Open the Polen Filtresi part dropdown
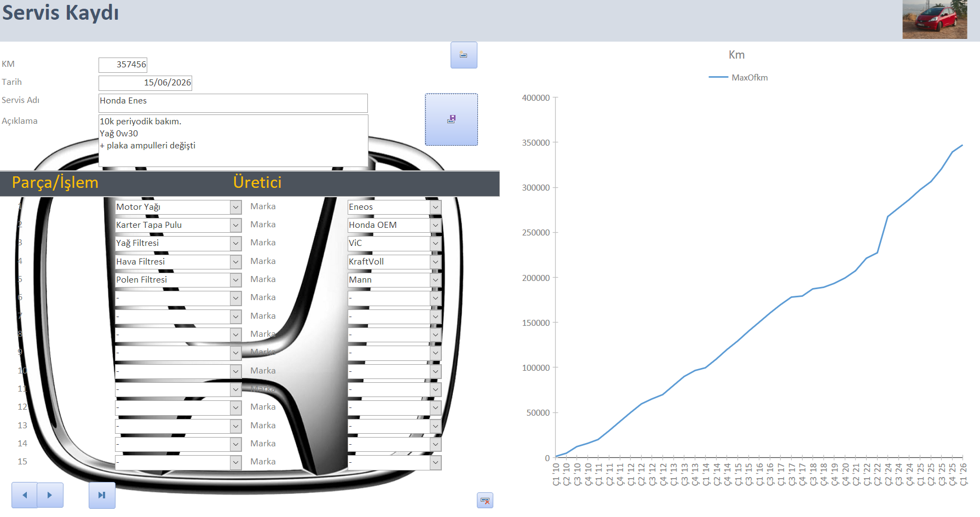Image resolution: width=980 pixels, height=517 pixels. click(x=235, y=280)
